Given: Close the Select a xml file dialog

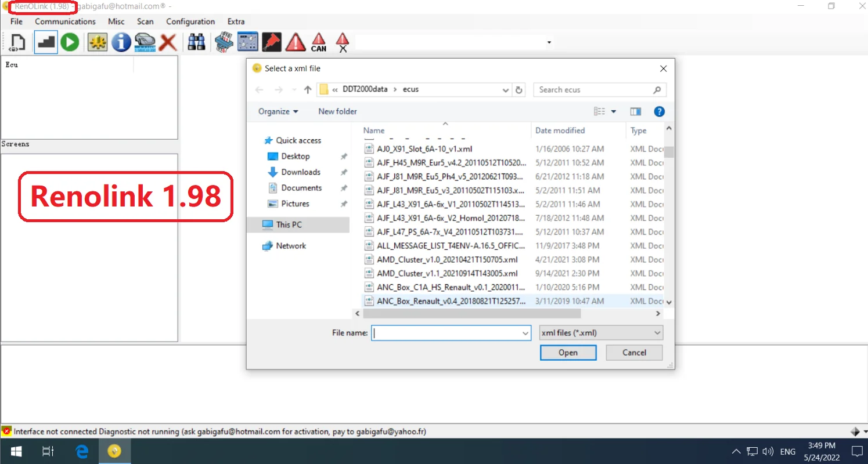Looking at the screenshot, I should point(664,68).
